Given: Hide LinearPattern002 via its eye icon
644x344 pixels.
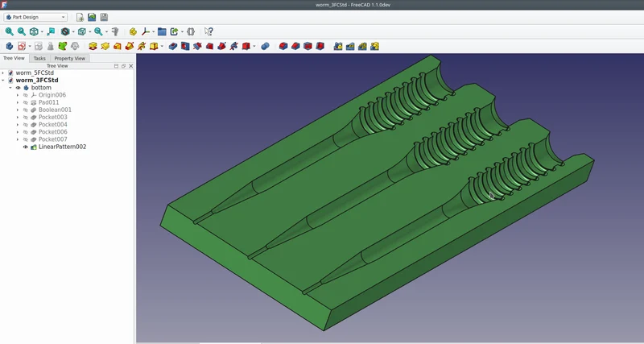Looking at the screenshot, I should point(26,147).
